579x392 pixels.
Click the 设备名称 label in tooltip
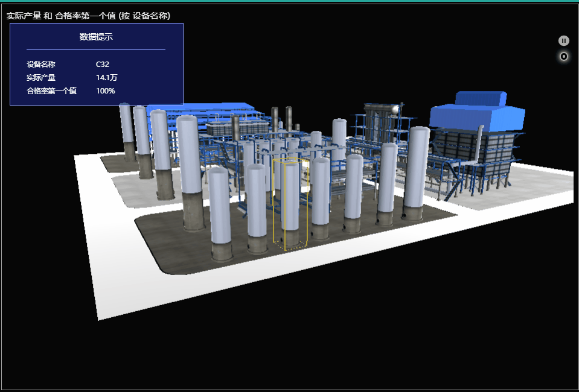[41, 65]
